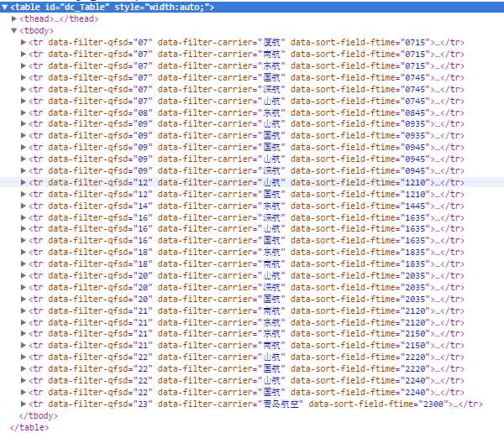The width and height of the screenshot is (504, 433).
Task: Expand the thead node arrow
Action: (x=14, y=18)
